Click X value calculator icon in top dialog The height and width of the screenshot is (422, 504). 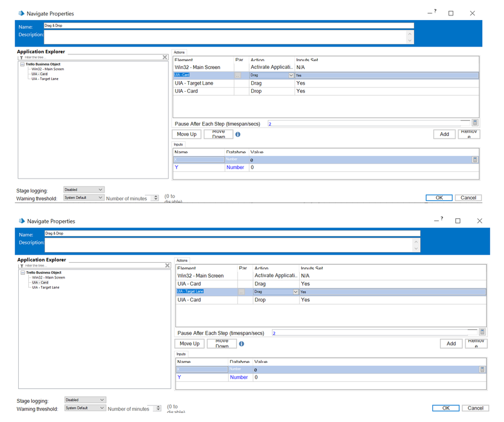[475, 160]
